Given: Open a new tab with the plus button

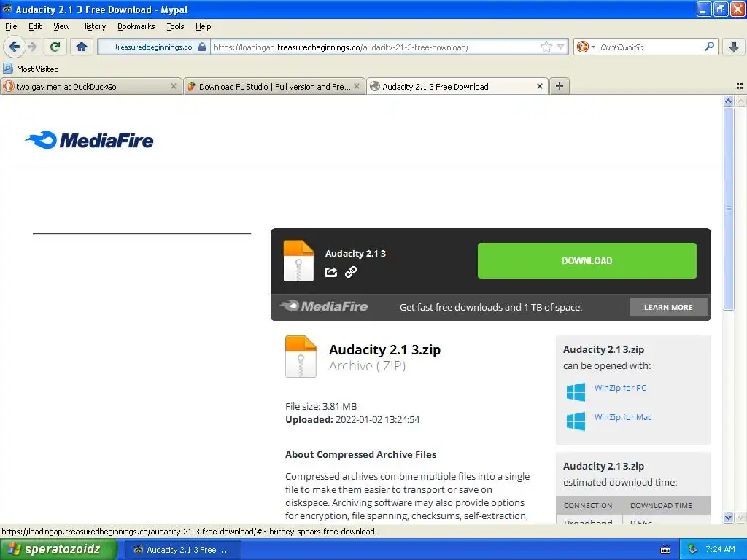Looking at the screenshot, I should click(x=560, y=86).
